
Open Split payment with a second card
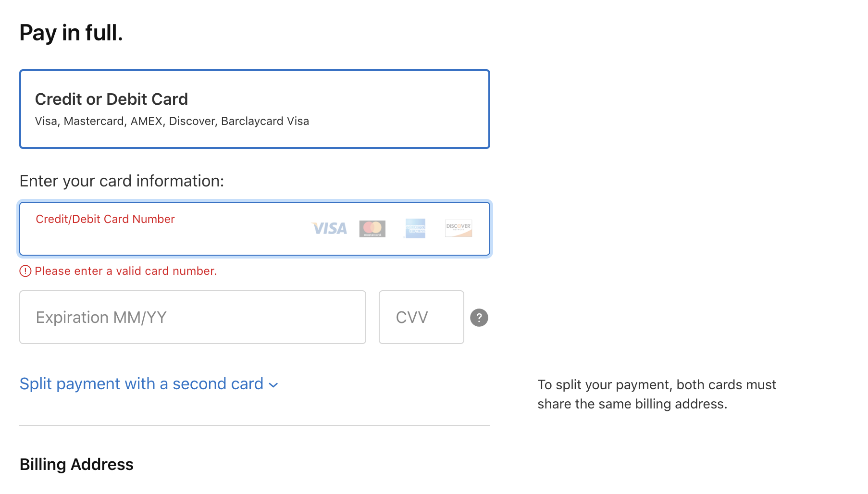(141, 384)
